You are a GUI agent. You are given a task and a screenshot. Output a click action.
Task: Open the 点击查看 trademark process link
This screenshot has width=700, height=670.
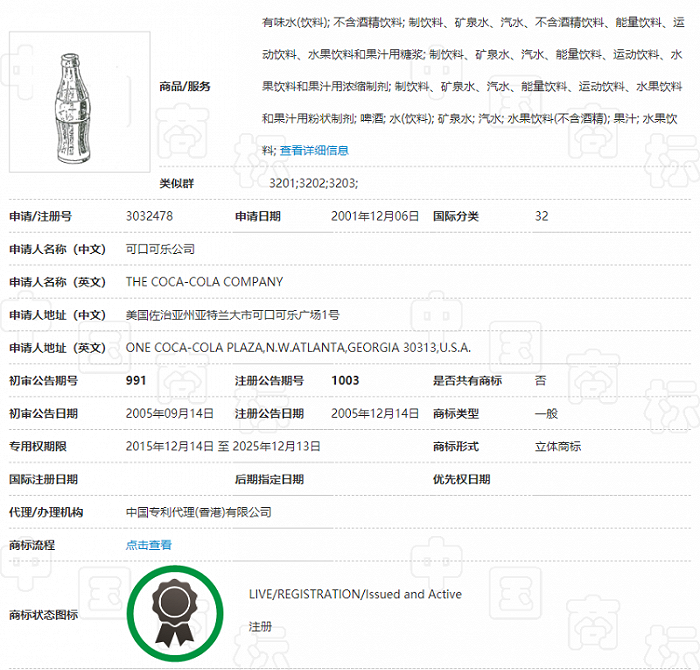149,545
